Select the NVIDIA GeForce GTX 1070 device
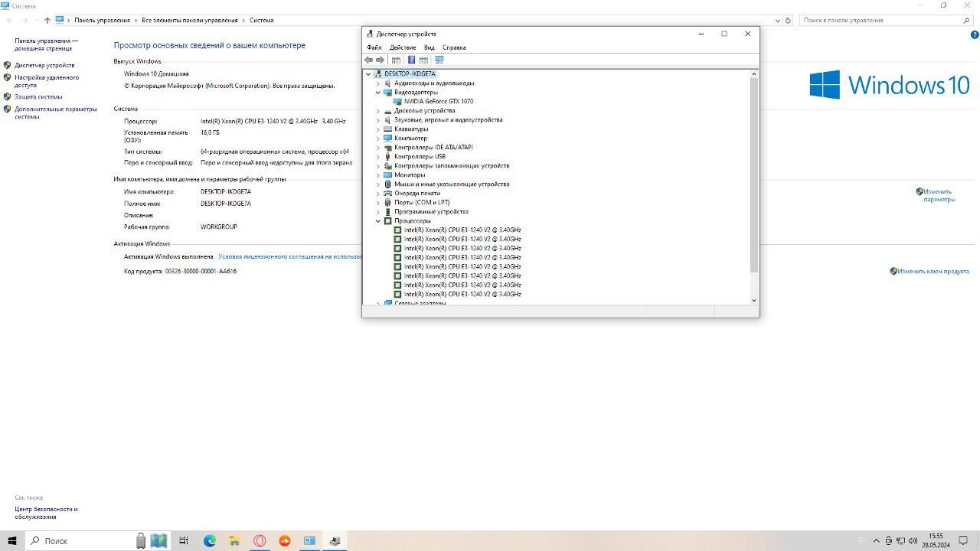980x551 pixels. point(438,102)
